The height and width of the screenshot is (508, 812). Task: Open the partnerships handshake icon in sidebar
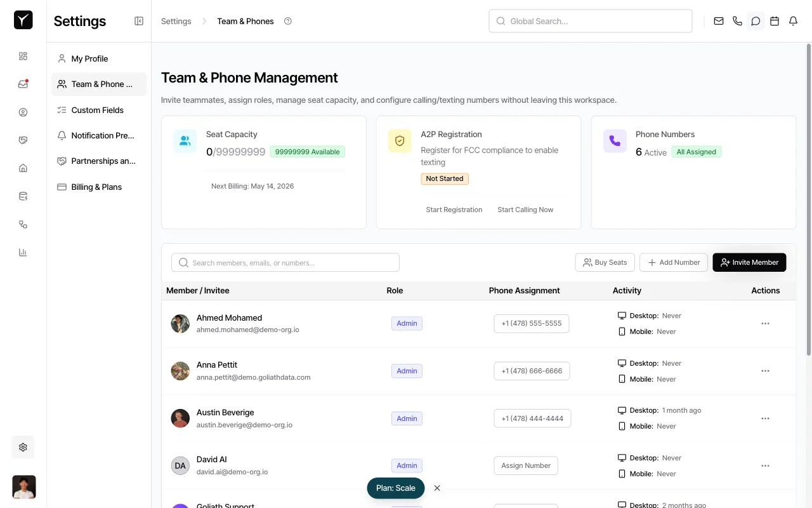[x=23, y=140]
